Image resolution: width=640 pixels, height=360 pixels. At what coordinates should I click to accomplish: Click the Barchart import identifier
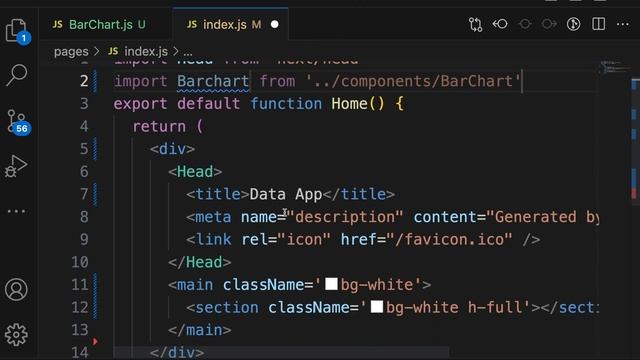213,81
